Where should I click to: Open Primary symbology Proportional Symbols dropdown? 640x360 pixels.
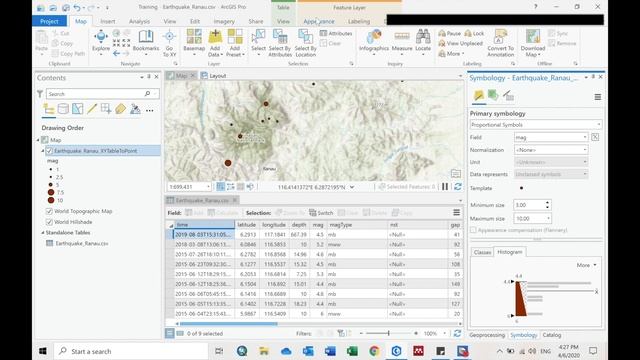point(536,125)
